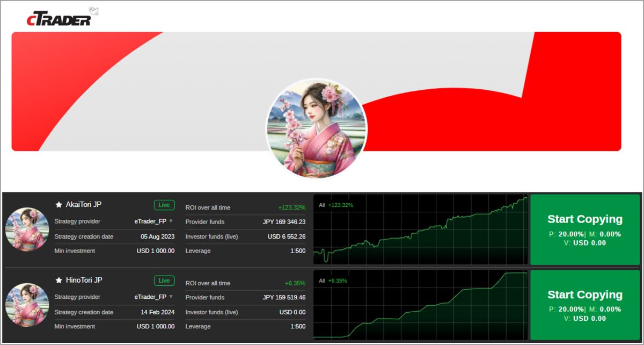The width and height of the screenshot is (644, 345).
Task: Toggle the All timeframe on AkaiTori chart
Action: point(321,205)
